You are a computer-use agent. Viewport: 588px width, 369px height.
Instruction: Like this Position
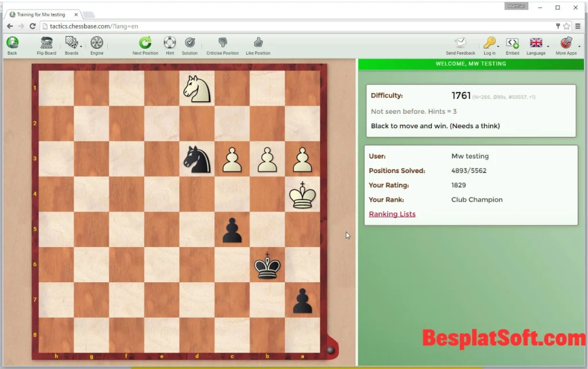click(258, 43)
